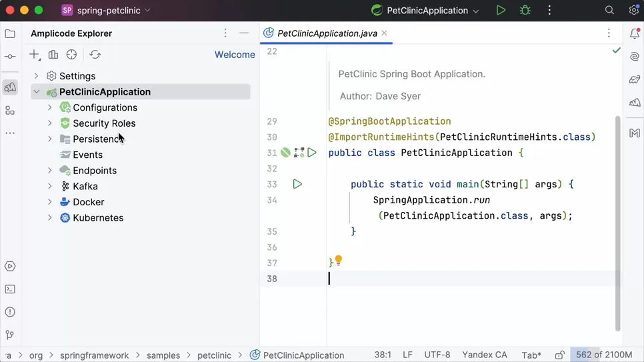Open the PetClinicApplication run configuration dropdown

pyautogui.click(x=425, y=10)
